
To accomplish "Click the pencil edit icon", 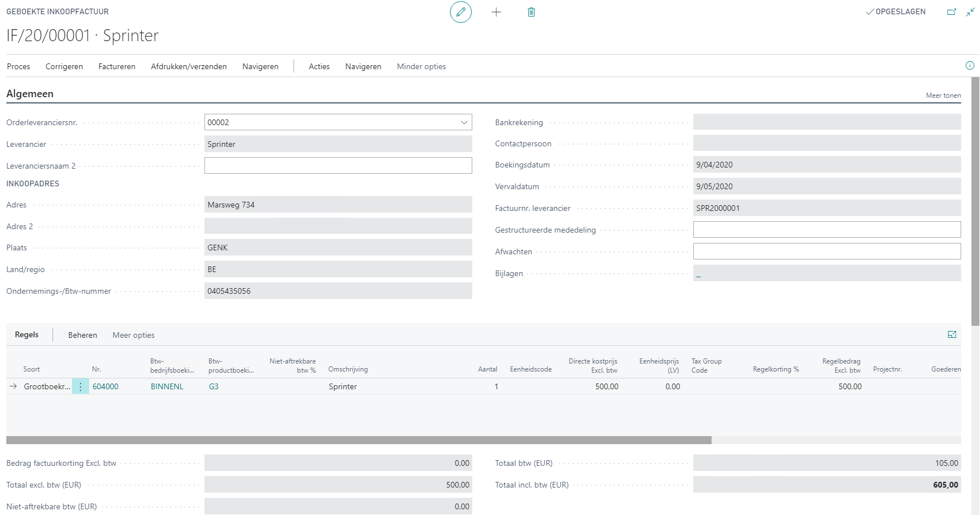I will tap(460, 12).
